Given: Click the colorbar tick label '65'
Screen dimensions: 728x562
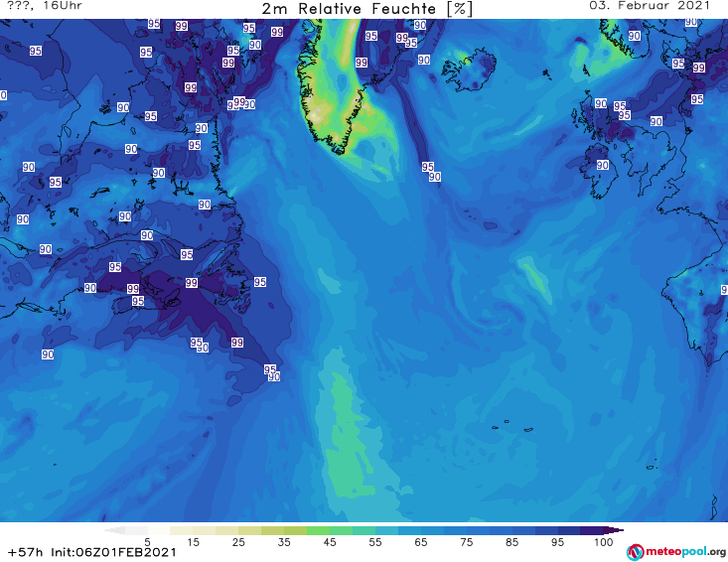Looking at the screenshot, I should 421,542.
